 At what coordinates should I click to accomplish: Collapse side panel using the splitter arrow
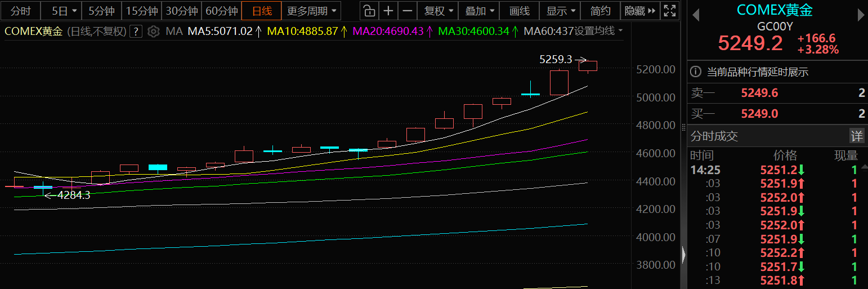tap(683, 255)
